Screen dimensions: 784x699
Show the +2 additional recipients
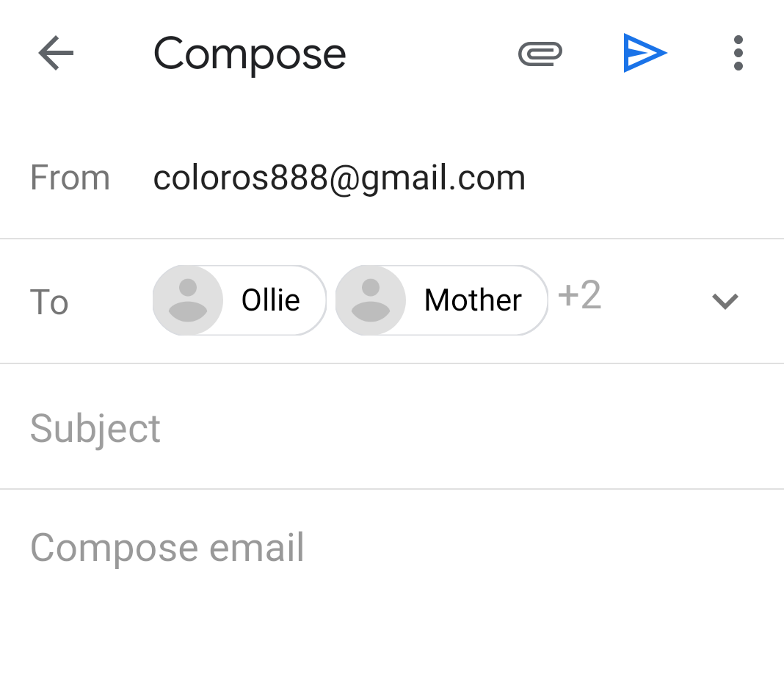(x=579, y=296)
